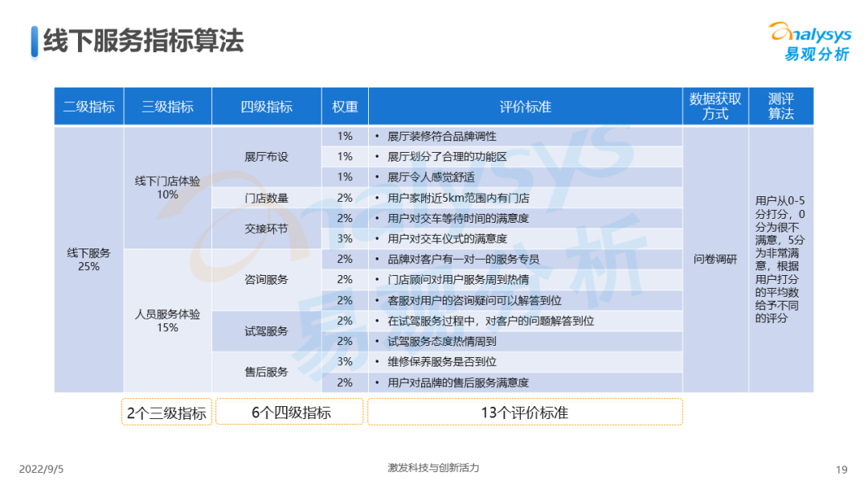Select the slide title 线下服务指标算法

(142, 40)
